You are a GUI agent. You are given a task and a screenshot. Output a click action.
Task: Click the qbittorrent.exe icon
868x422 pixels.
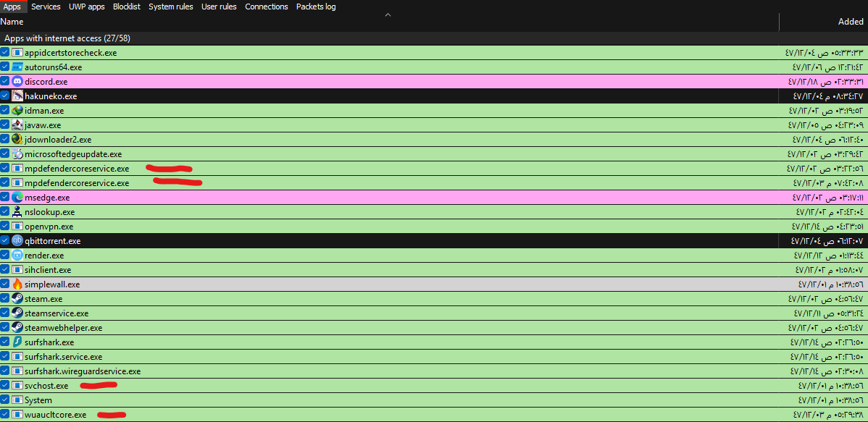[x=17, y=240]
